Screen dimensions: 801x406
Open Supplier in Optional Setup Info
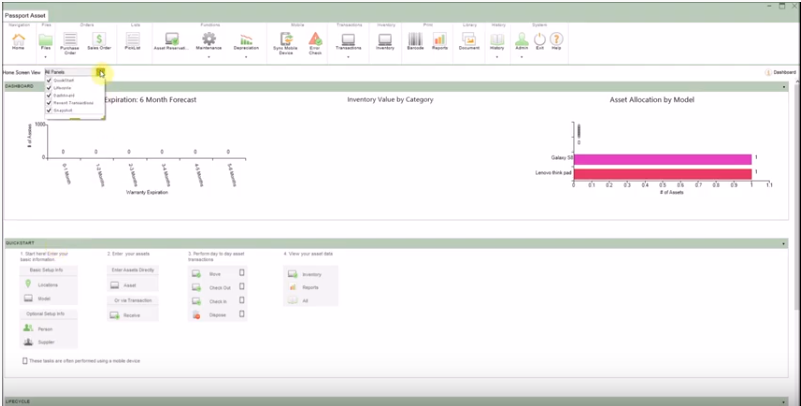pos(39,342)
